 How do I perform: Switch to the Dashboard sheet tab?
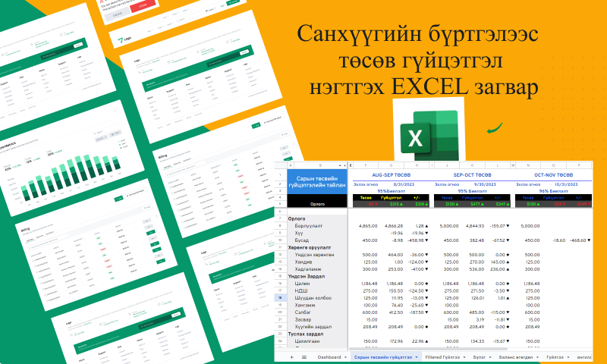tap(329, 357)
